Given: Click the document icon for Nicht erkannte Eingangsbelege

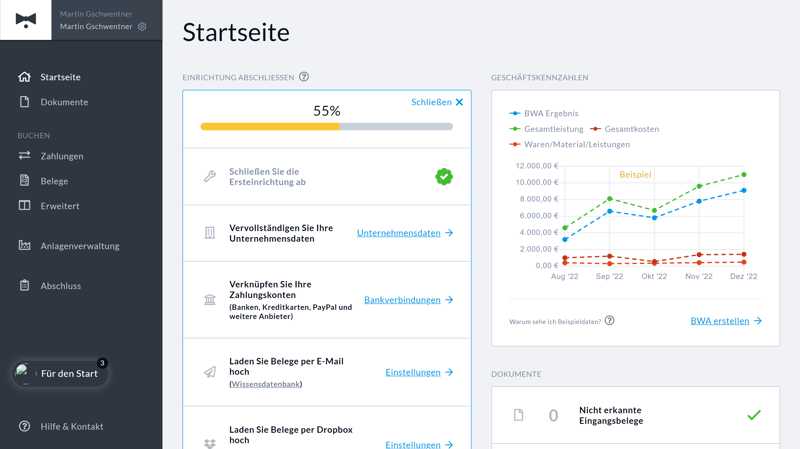Looking at the screenshot, I should coord(518,415).
